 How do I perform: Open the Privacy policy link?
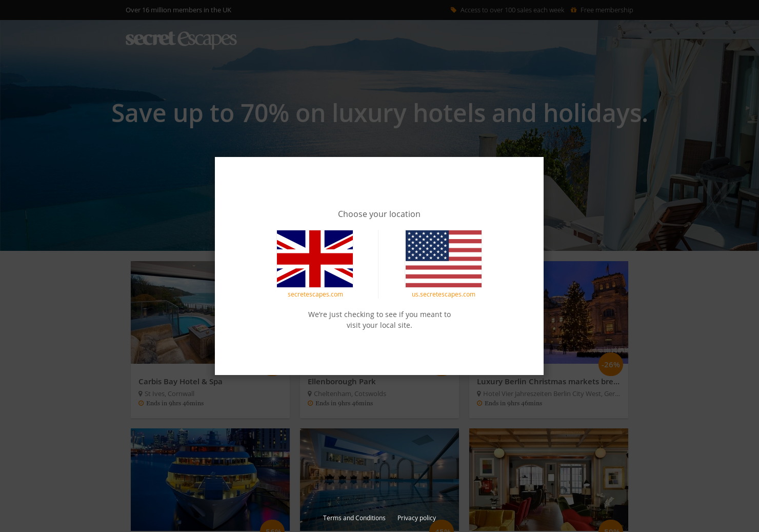pos(416,518)
